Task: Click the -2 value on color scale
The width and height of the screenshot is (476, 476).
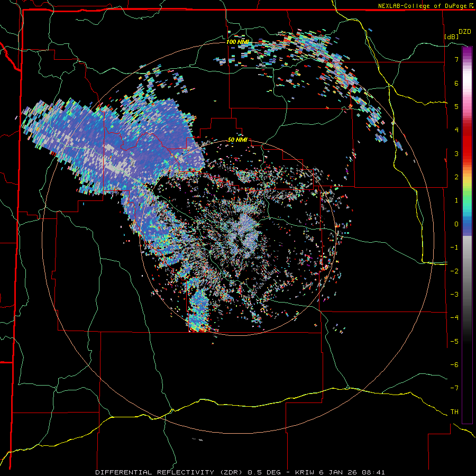Action: [454, 271]
